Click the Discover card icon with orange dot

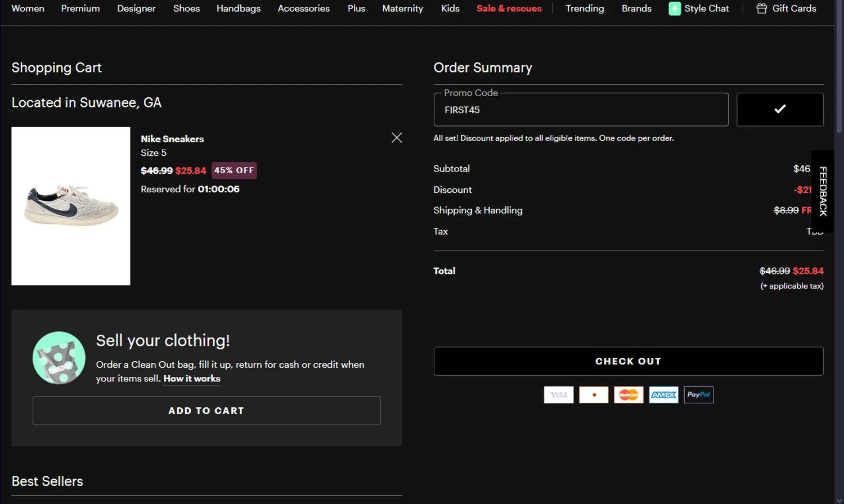tap(594, 394)
